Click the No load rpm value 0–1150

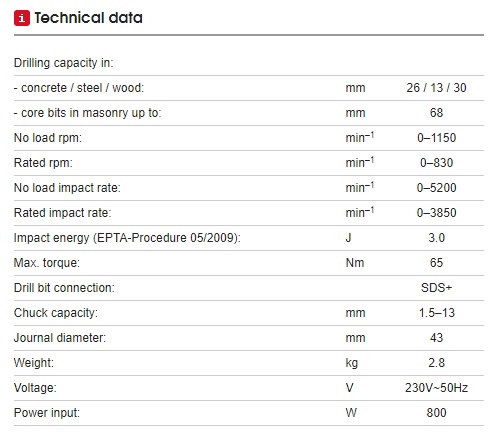tap(436, 138)
